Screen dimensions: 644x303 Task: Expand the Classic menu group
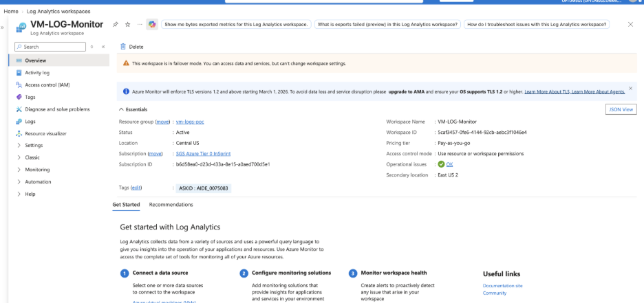(19, 157)
